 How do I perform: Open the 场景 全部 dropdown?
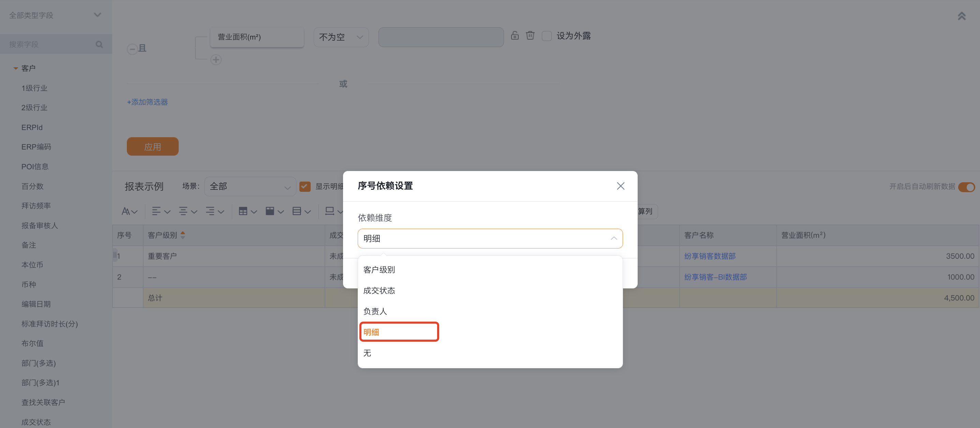[x=250, y=187]
